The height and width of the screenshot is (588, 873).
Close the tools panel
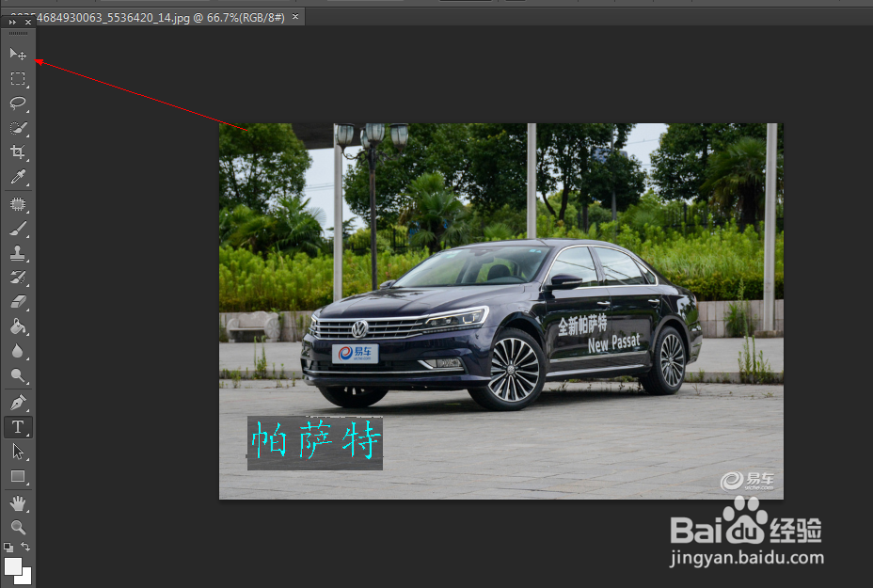point(28,22)
